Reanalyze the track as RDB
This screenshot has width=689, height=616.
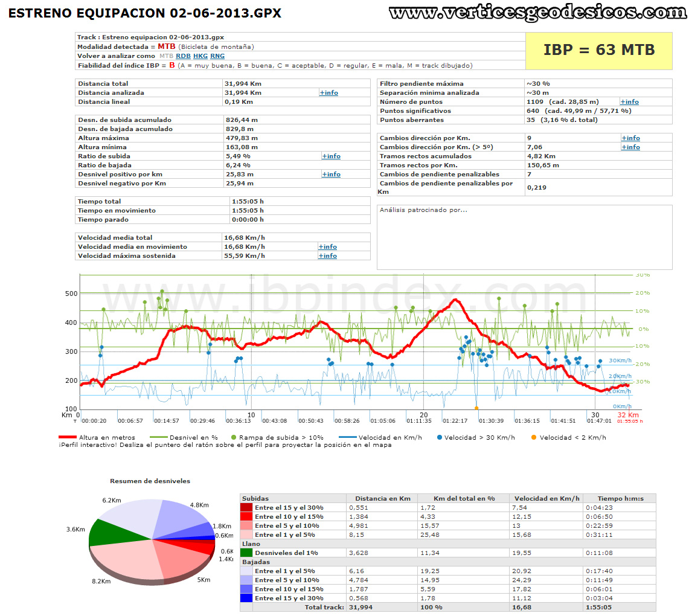pos(183,56)
